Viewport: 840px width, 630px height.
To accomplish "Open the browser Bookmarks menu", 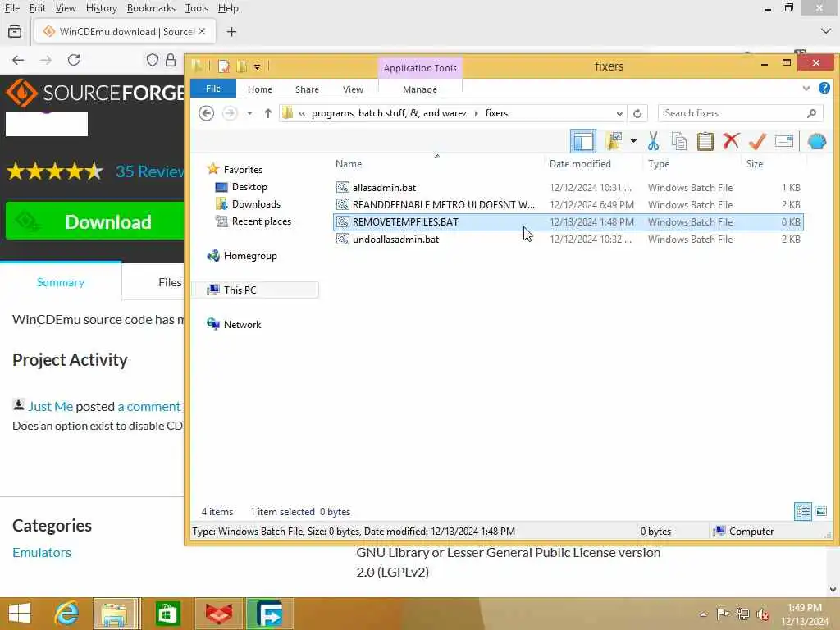I will click(x=151, y=8).
